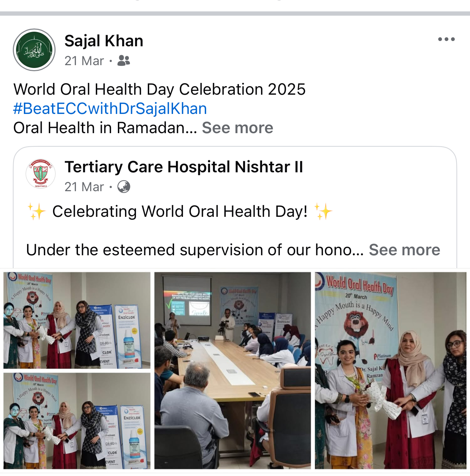Image resolution: width=470 pixels, height=476 pixels.
Task: Open the shared post's 21 Mar timestamp
Action: (x=84, y=187)
